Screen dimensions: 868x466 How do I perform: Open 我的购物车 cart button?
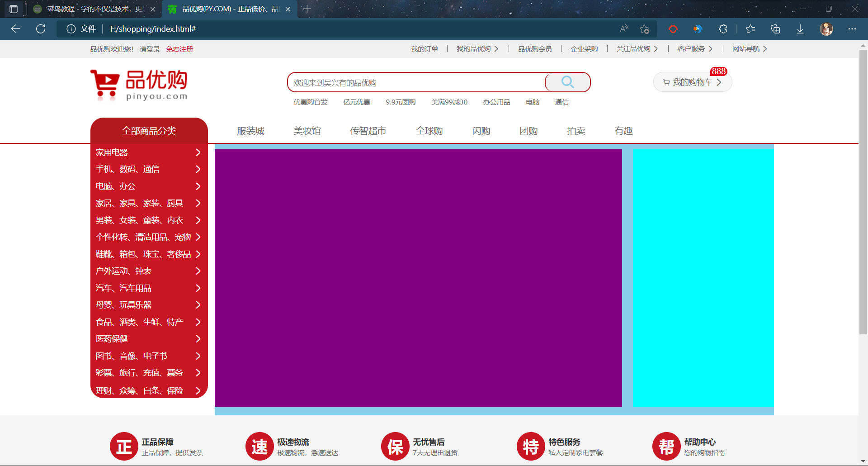(x=692, y=82)
